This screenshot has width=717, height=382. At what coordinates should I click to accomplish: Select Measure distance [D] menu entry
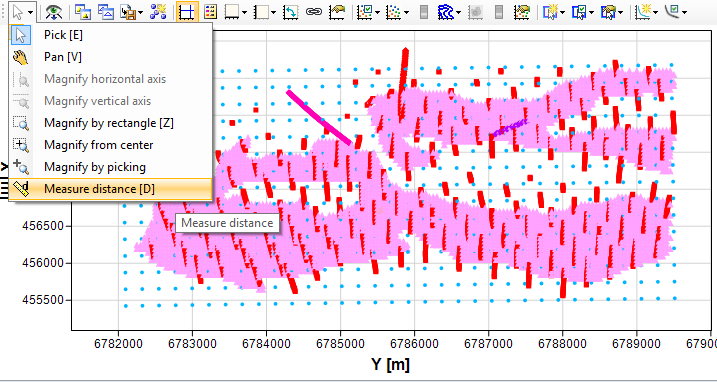coord(111,188)
